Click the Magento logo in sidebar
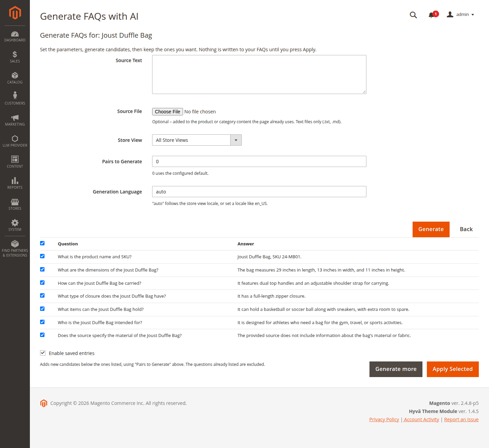This screenshot has width=489, height=448. pos(15,13)
